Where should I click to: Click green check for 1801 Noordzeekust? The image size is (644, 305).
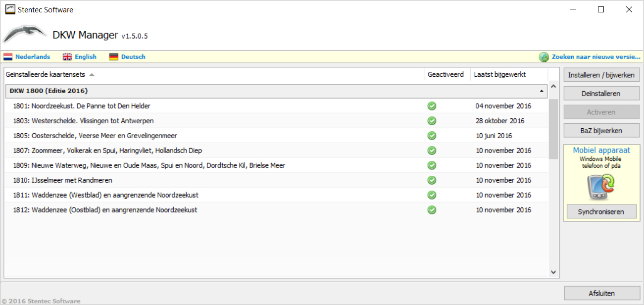tap(432, 106)
